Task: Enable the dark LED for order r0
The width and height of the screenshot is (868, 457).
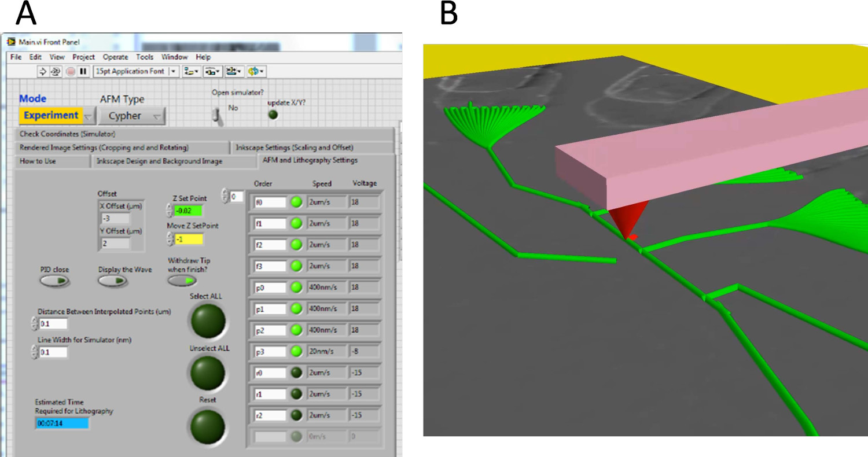Action: point(297,373)
